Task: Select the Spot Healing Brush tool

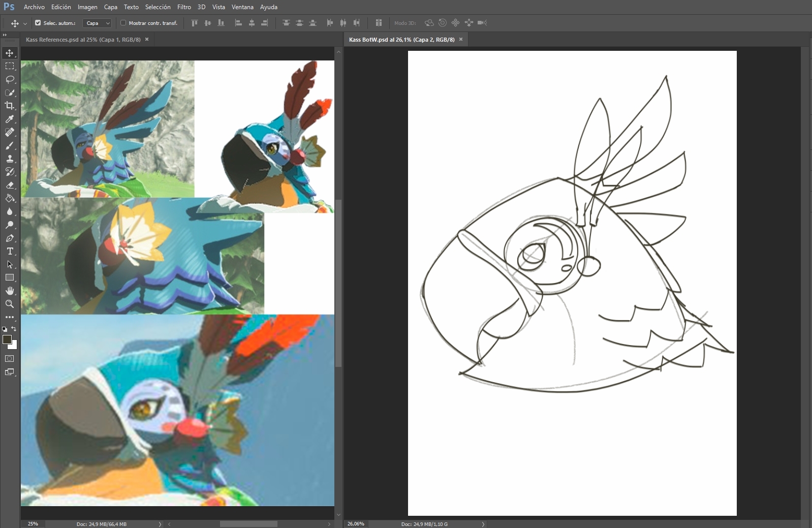Action: (10, 132)
